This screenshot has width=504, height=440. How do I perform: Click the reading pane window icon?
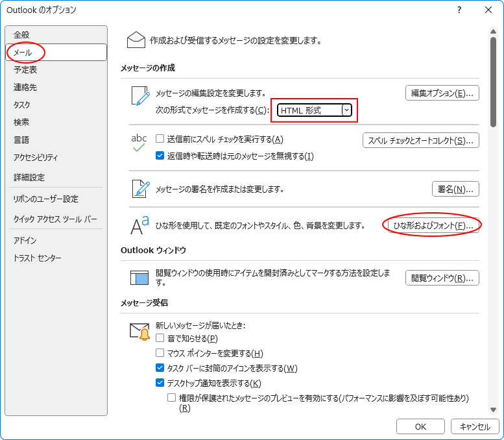pyautogui.click(x=139, y=278)
